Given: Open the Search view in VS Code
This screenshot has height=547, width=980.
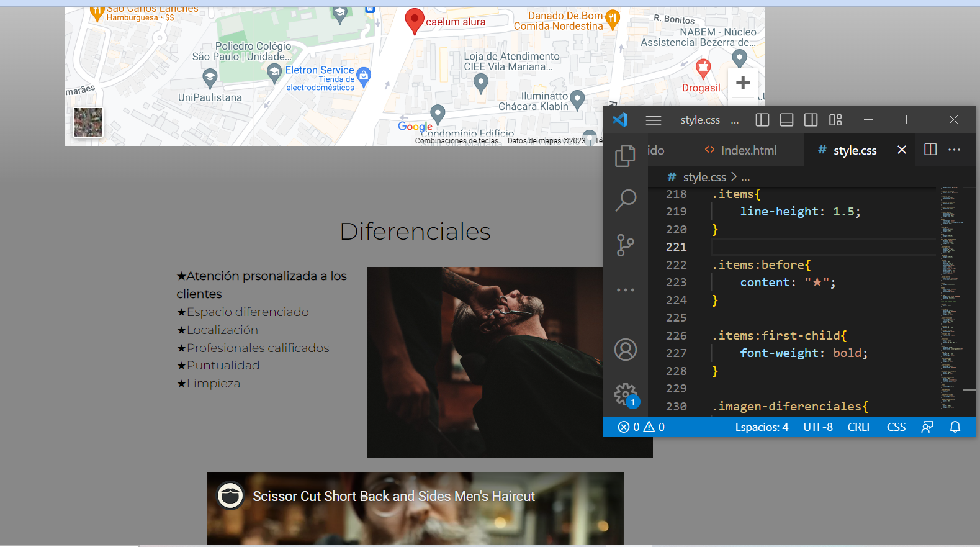Looking at the screenshot, I should pyautogui.click(x=626, y=200).
